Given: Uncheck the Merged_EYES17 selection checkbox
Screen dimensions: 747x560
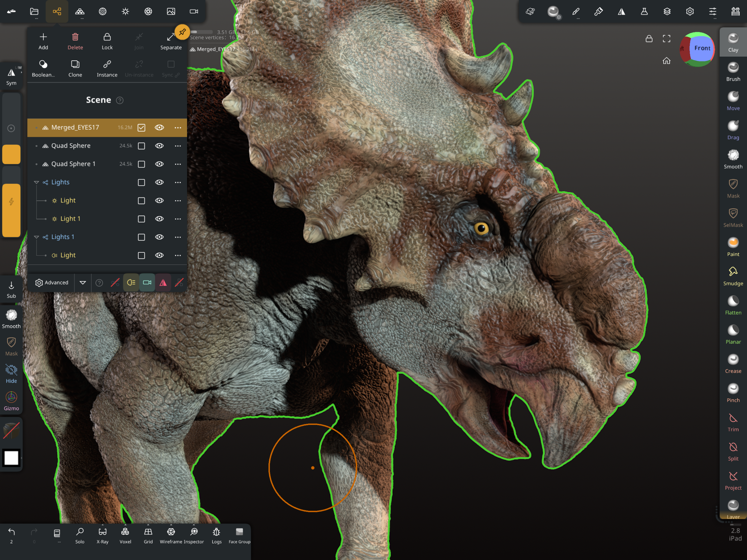Looking at the screenshot, I should pyautogui.click(x=142, y=128).
